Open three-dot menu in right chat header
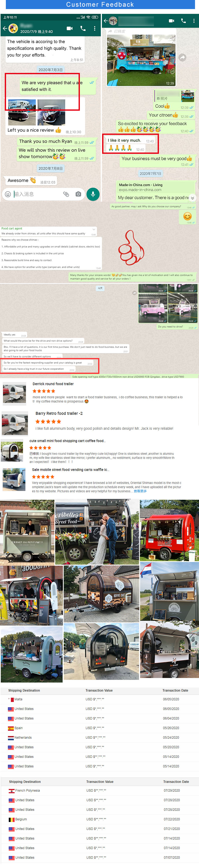 pyautogui.click(x=194, y=21)
